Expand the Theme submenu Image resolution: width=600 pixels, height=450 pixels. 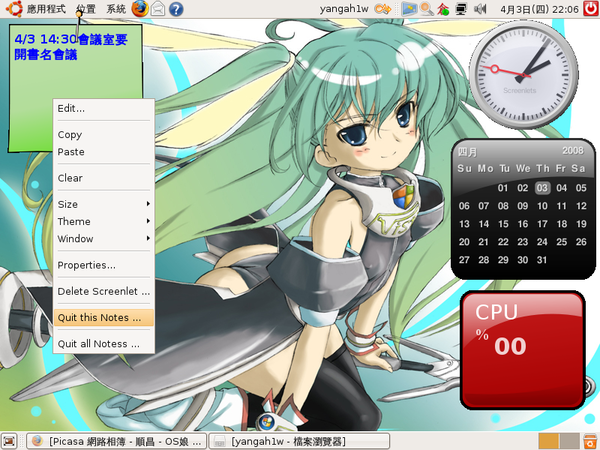104,222
